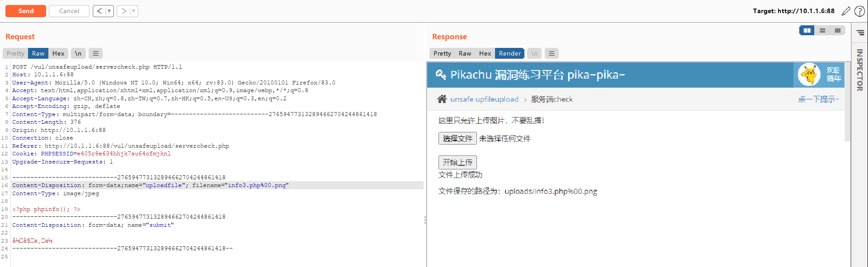Image resolution: width=868 pixels, height=267 pixels.
Task: Click the uploads/info3.php%00.png path text
Action: (551, 192)
